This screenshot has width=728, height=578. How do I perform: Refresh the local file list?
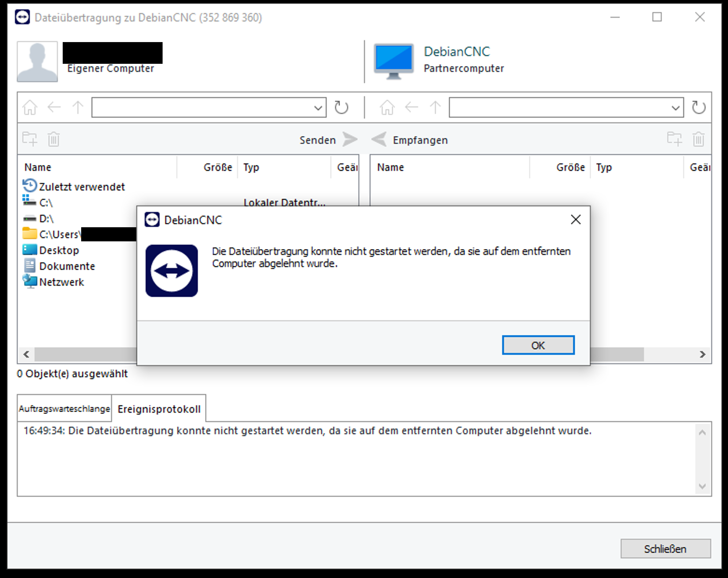[x=341, y=108]
